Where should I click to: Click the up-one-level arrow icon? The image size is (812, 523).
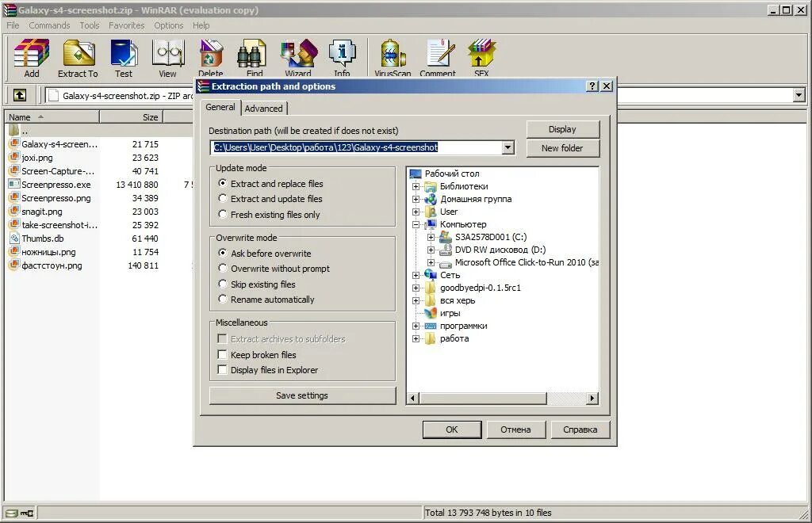click(x=20, y=95)
